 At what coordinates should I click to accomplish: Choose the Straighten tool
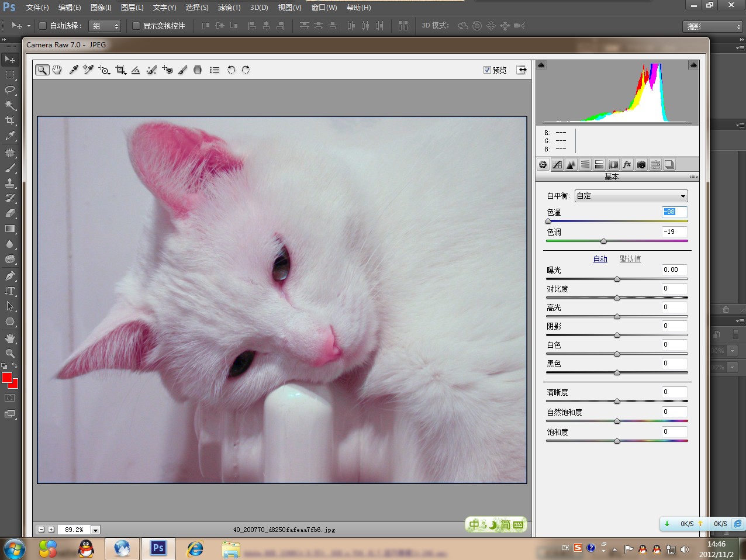[136, 70]
